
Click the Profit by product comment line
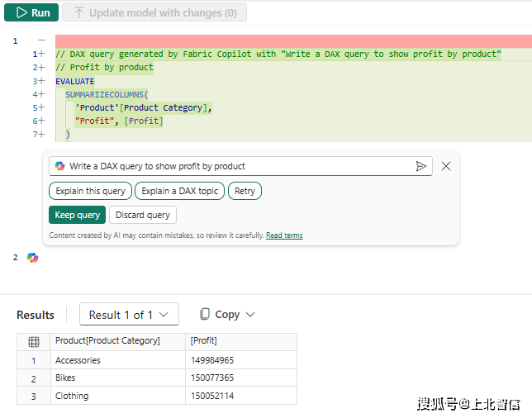click(x=105, y=68)
